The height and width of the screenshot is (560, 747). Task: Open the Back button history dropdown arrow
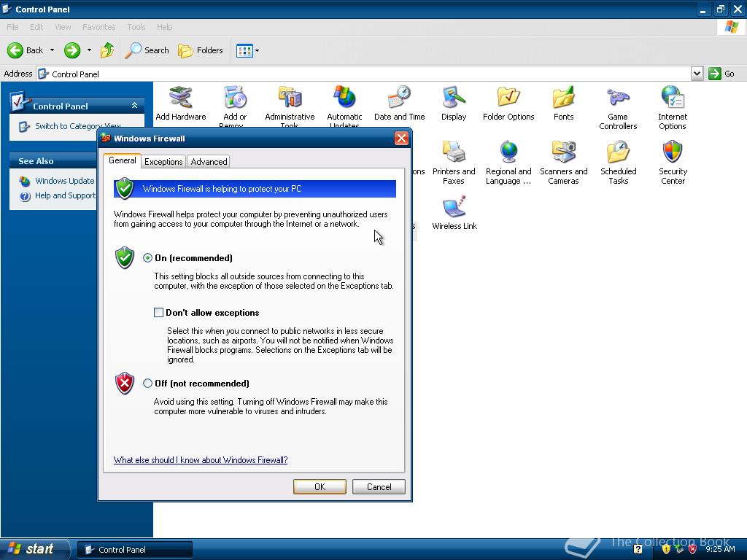pyautogui.click(x=52, y=50)
